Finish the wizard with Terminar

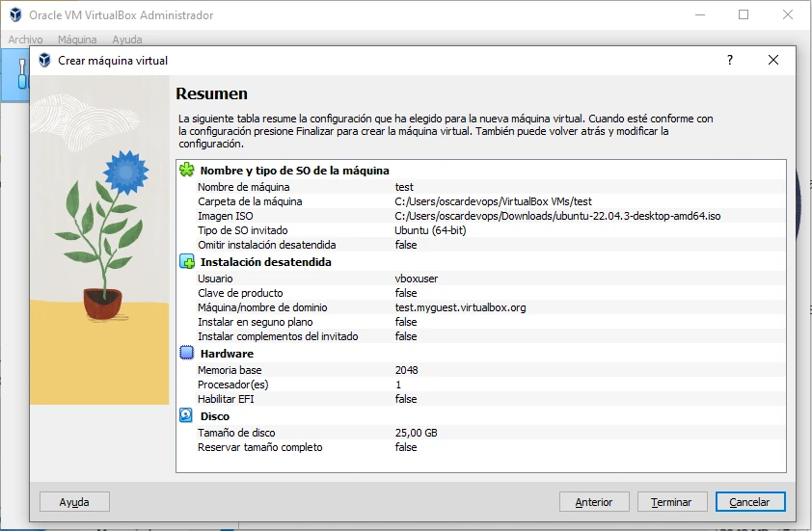pyautogui.click(x=671, y=501)
